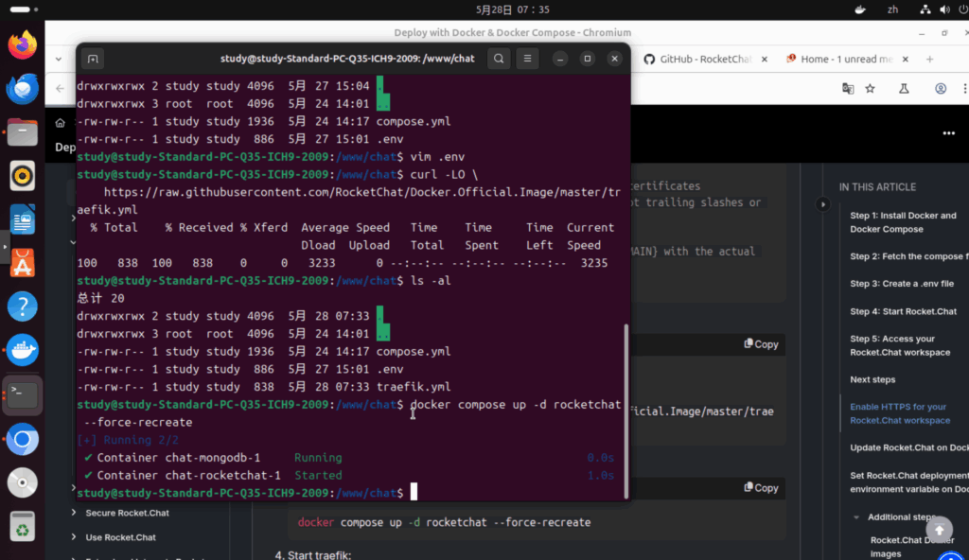Image resolution: width=969 pixels, height=560 pixels.
Task: Expand the Use Rocket.Chat sidebar section
Action: 74,537
